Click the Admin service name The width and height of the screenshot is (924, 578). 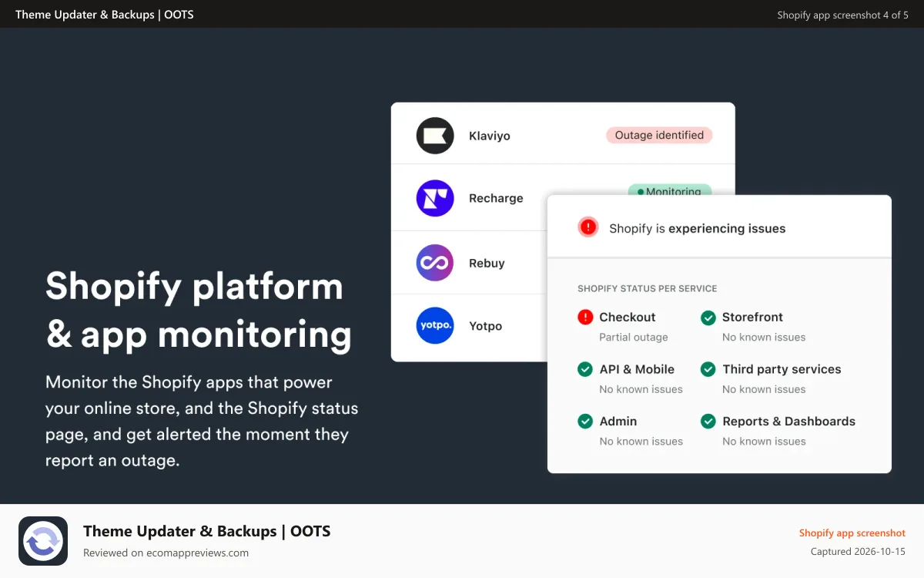coord(618,422)
